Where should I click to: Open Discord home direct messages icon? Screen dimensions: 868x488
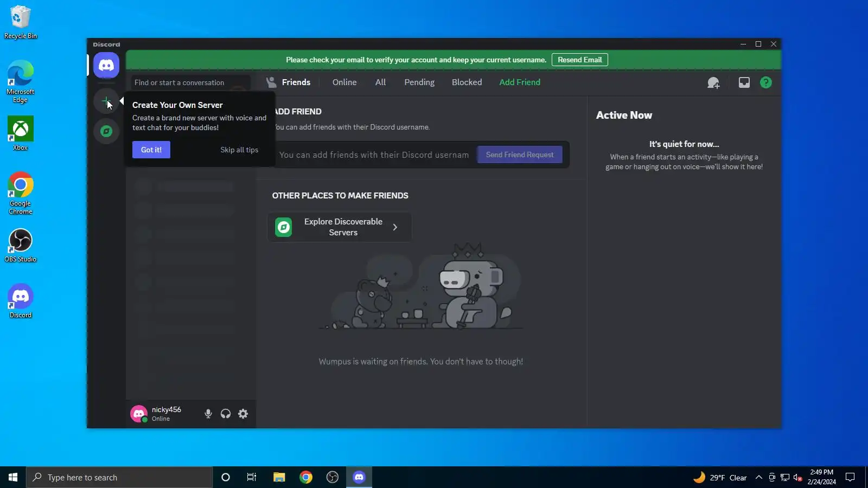(x=106, y=66)
